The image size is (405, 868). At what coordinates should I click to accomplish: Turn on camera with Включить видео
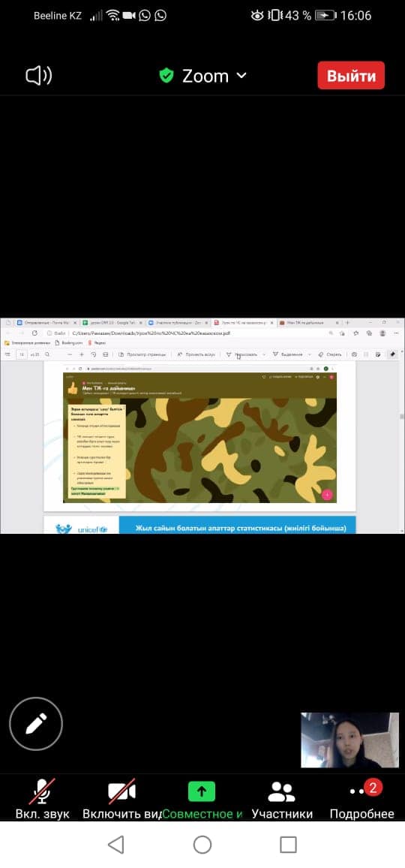[x=121, y=800]
